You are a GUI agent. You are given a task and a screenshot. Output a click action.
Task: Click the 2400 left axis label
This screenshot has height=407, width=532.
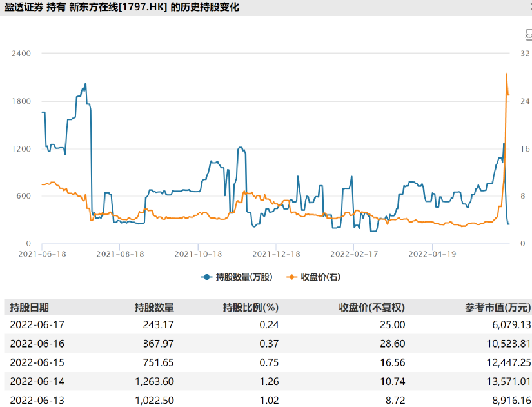coord(21,54)
